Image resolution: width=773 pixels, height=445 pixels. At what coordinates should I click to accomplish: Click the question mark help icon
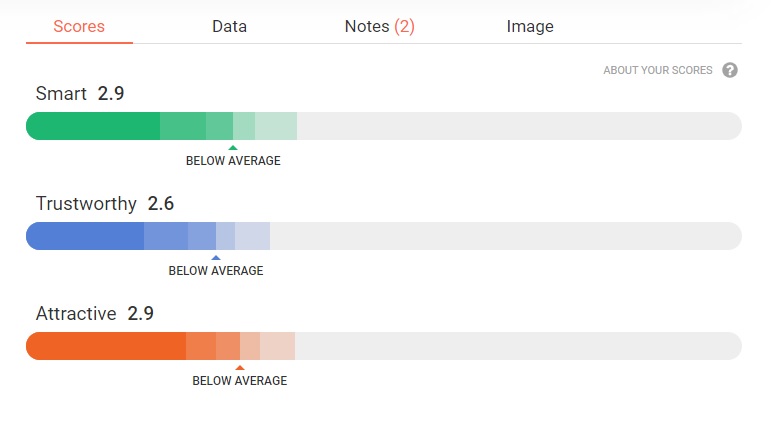coord(730,70)
